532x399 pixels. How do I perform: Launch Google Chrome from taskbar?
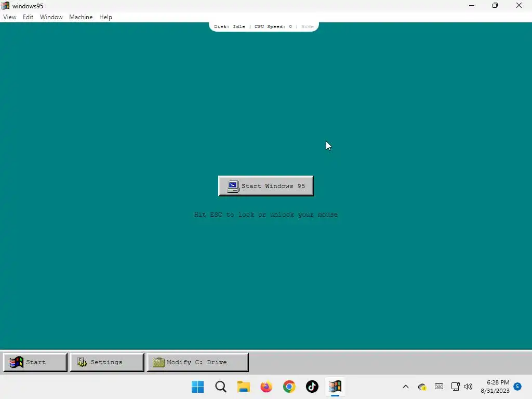point(289,387)
